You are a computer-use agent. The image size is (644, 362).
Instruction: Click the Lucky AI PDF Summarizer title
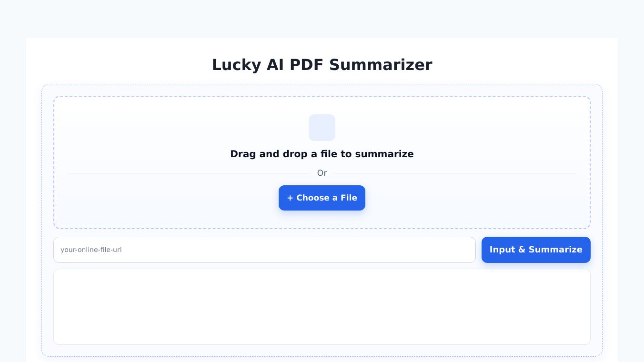point(322,65)
